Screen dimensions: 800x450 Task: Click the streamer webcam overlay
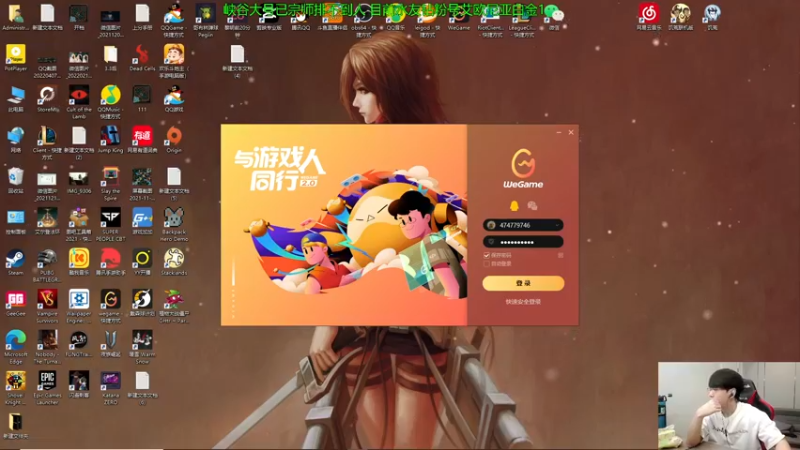click(729, 406)
